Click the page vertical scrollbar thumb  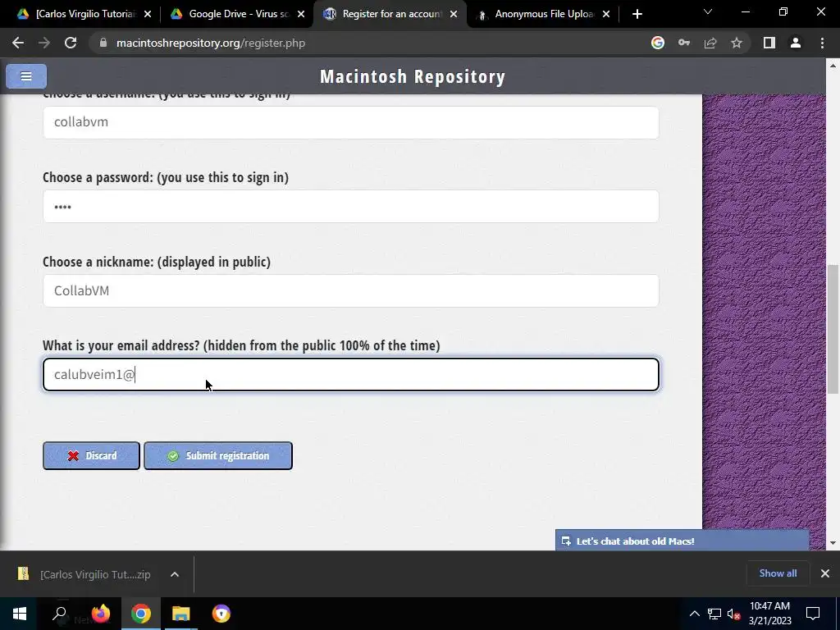pos(833,329)
